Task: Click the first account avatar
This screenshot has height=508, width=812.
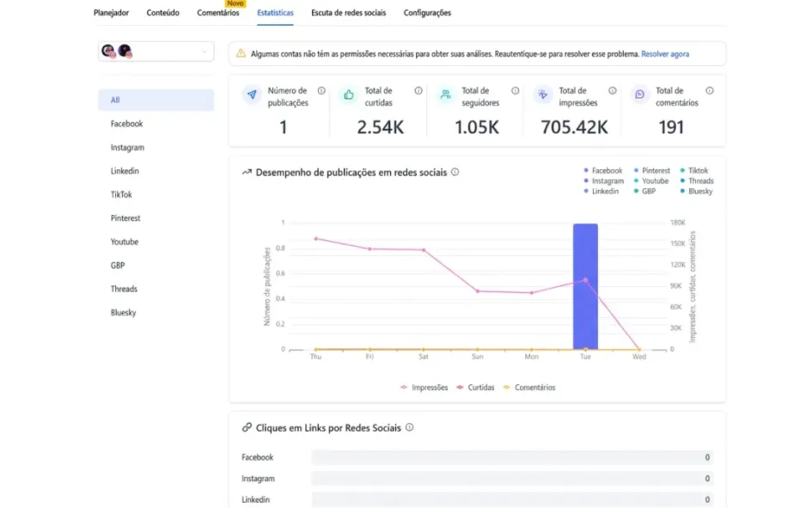Action: (108, 51)
